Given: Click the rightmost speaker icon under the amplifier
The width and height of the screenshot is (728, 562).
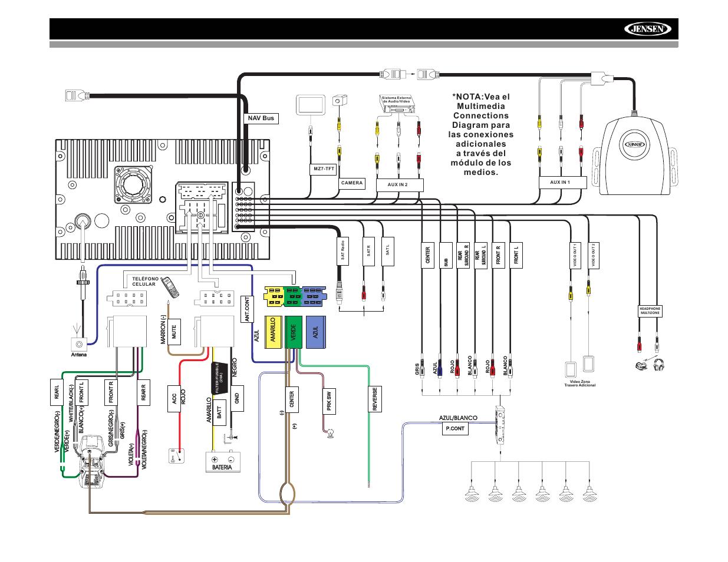Looking at the screenshot, I should pyautogui.click(x=589, y=494).
